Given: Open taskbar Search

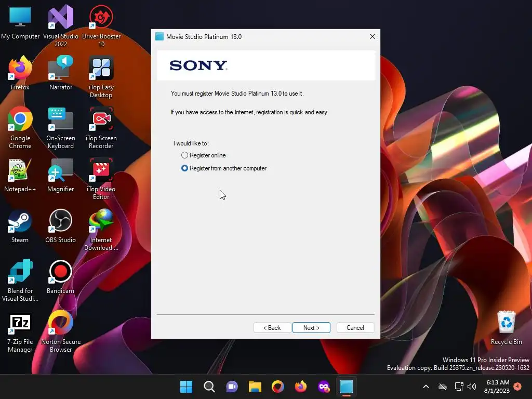Looking at the screenshot, I should point(209,387).
